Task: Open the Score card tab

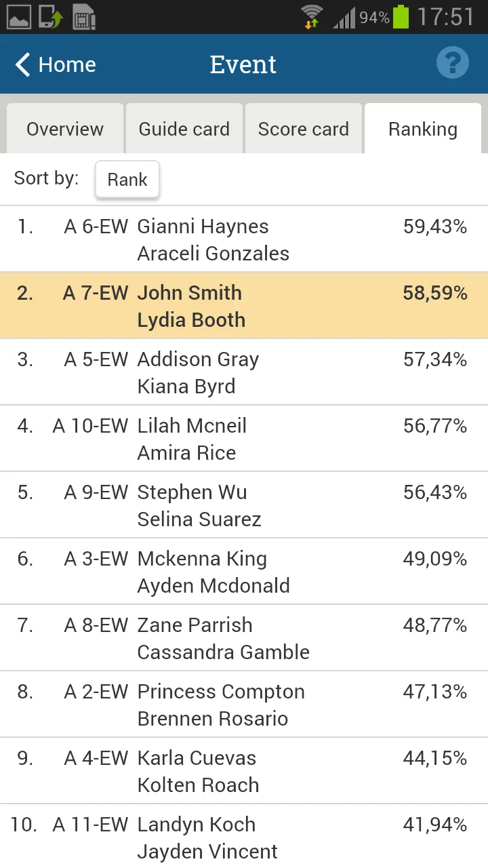Action: (x=304, y=129)
